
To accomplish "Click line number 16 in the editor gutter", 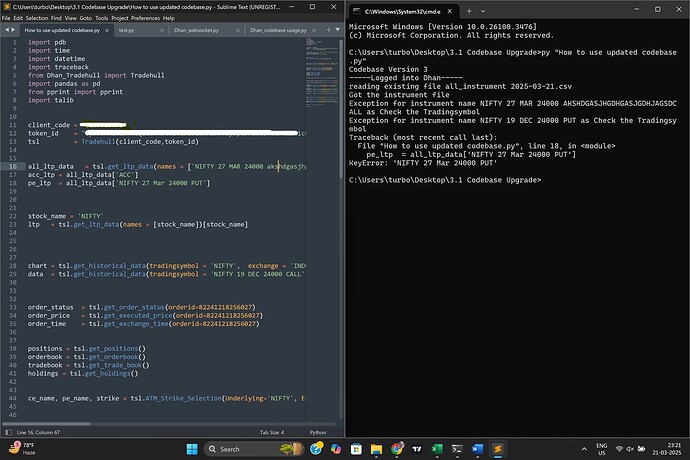I will click(13, 166).
